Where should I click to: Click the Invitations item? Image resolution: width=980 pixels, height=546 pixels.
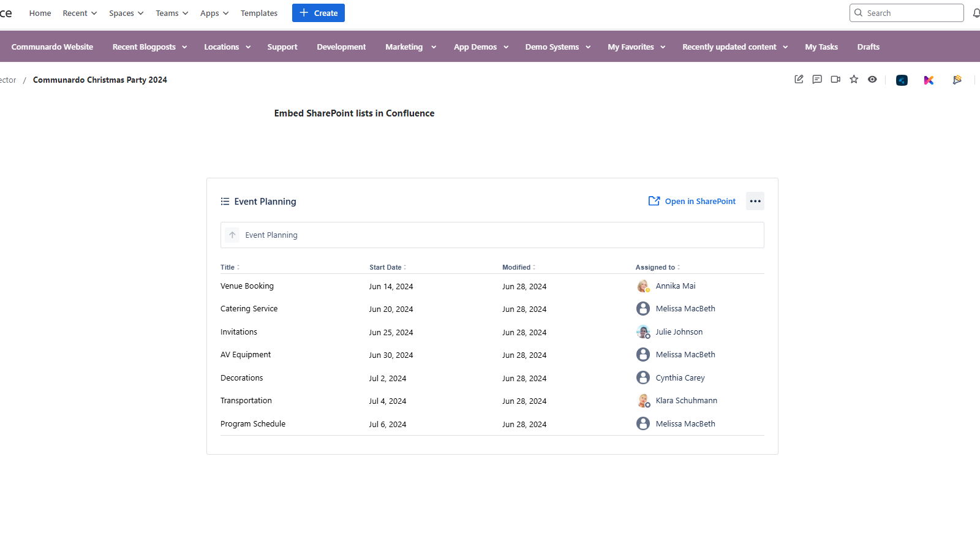(x=239, y=332)
